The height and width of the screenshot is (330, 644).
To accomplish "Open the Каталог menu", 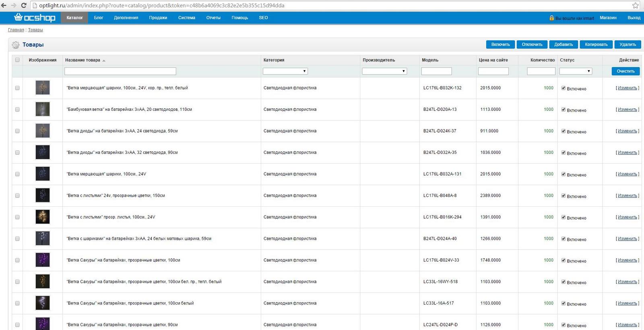I will tap(74, 18).
